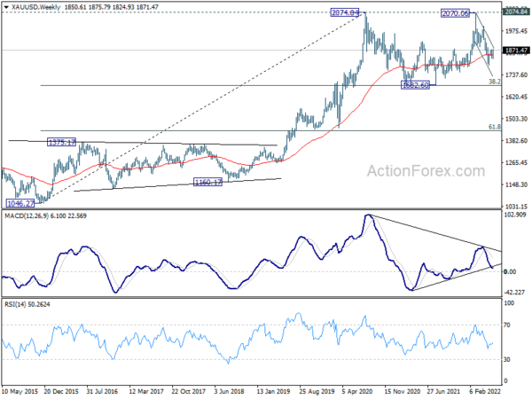The height and width of the screenshot is (399, 532).
Task: Select the 1682.60 low price label
Action: pos(415,85)
